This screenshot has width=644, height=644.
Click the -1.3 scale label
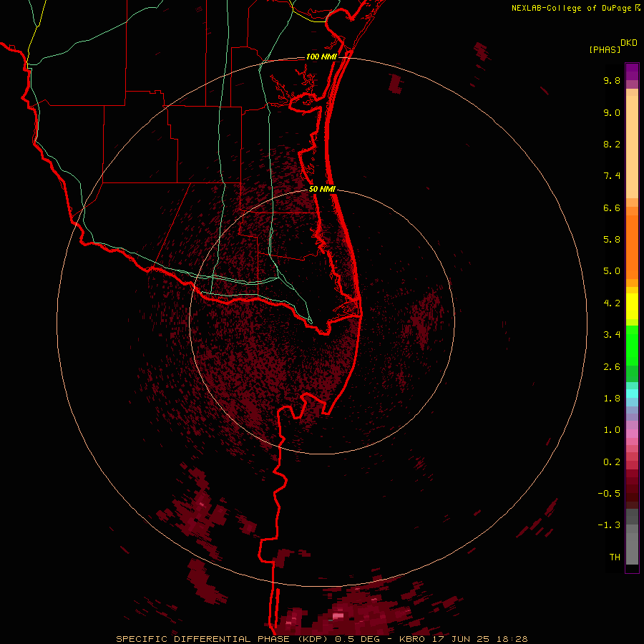609,525
